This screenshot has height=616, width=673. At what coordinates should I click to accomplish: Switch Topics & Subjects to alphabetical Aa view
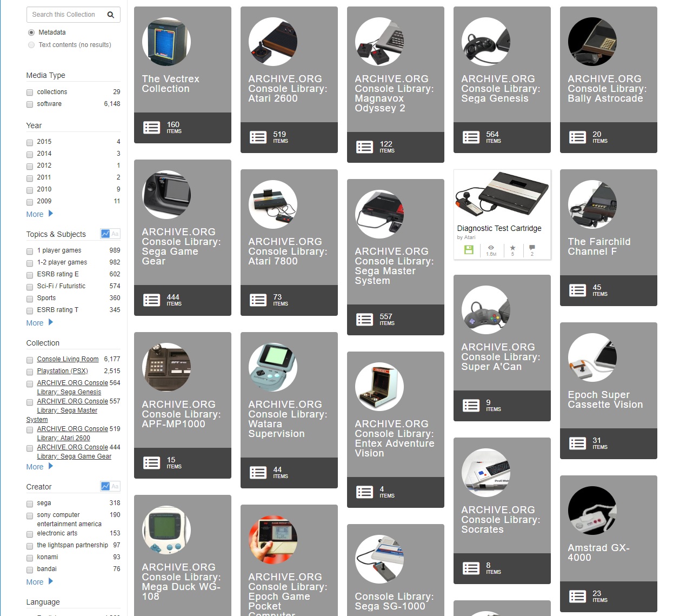coord(115,234)
